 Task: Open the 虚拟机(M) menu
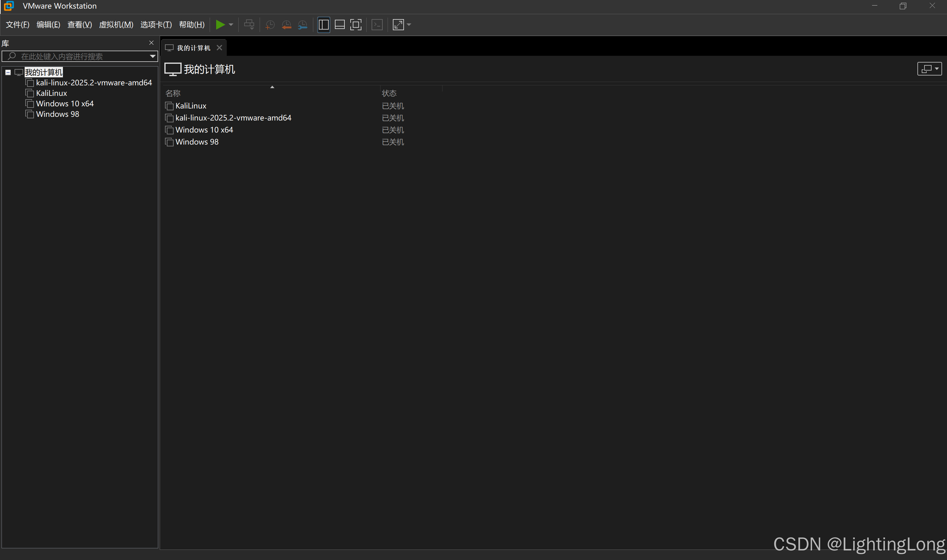(116, 25)
